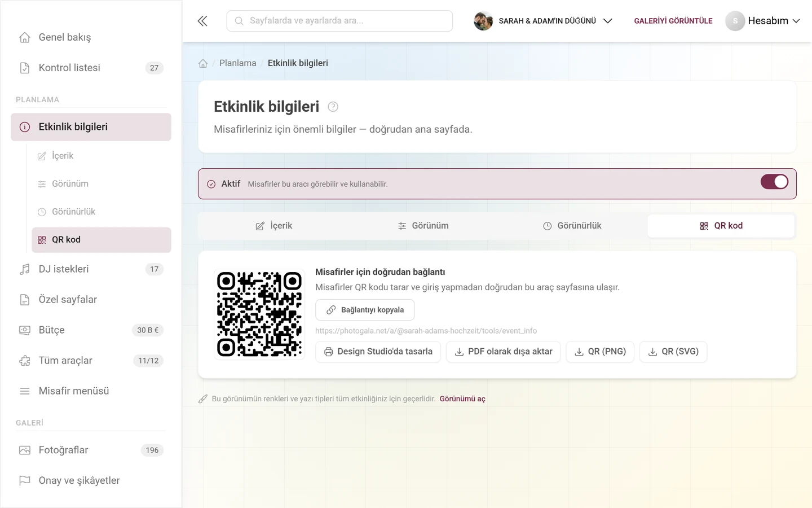The height and width of the screenshot is (508, 812).
Task: Select QR kod sub-item in sidebar
Action: [101, 240]
